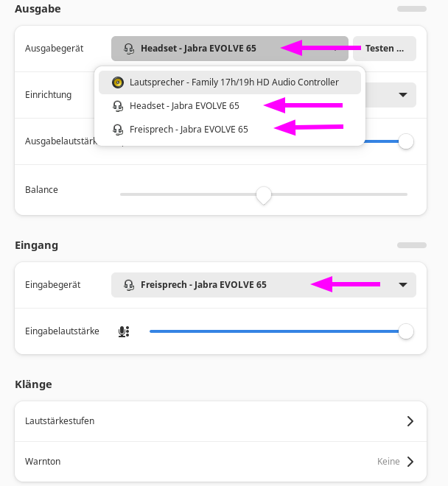Click headset icon in Ausgabegerät selector
This screenshot has height=486, width=448.
click(129, 49)
